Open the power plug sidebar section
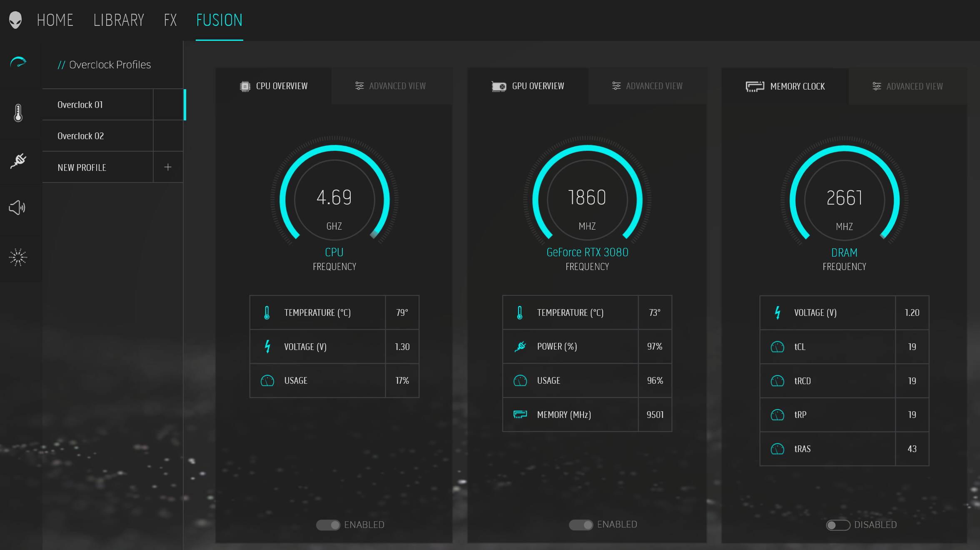This screenshot has width=980, height=550. click(x=18, y=160)
